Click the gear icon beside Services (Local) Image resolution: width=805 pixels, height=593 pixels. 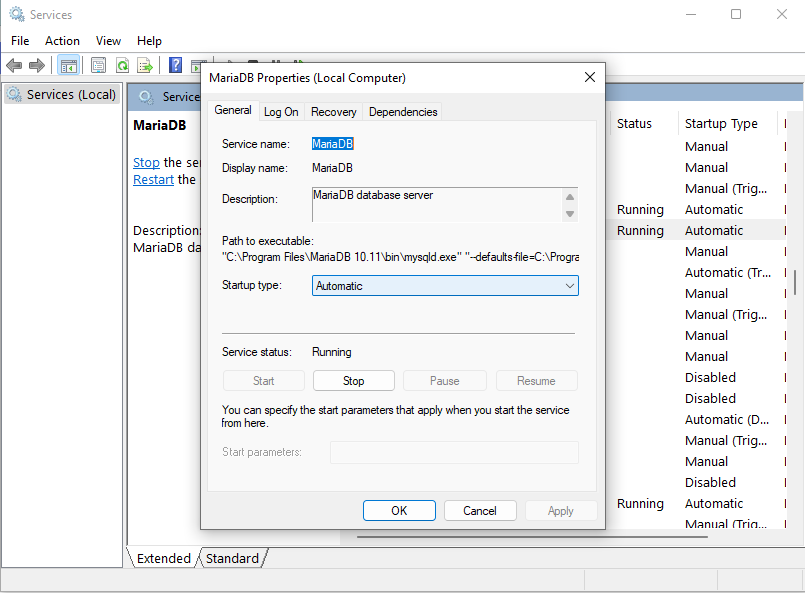click(x=14, y=94)
